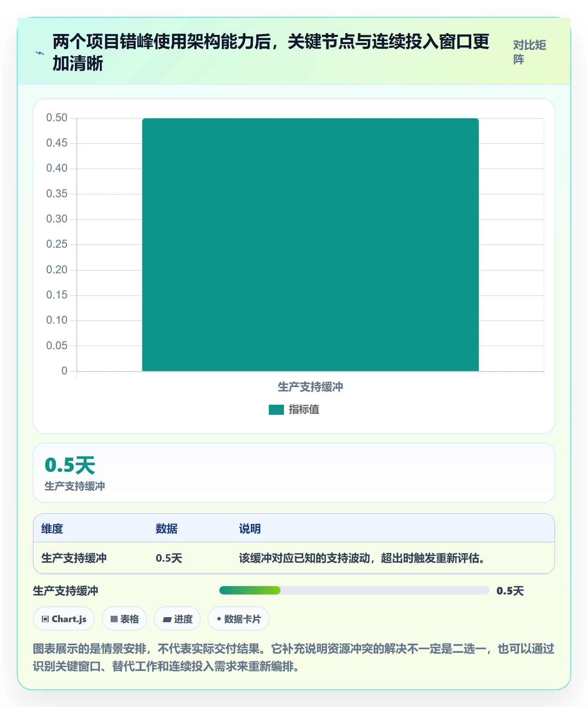This screenshot has height=707, width=588.
Task: Select the 表格 tag chip
Action: click(x=124, y=619)
